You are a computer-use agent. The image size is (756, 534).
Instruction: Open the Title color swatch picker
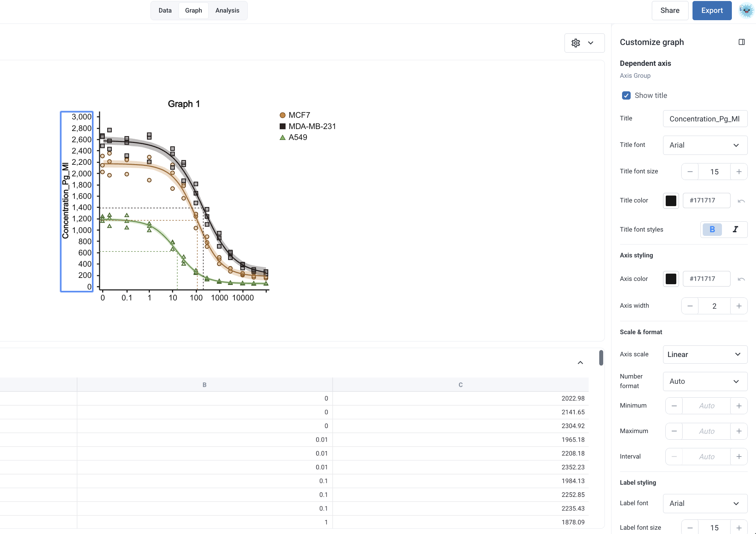pyautogui.click(x=671, y=201)
